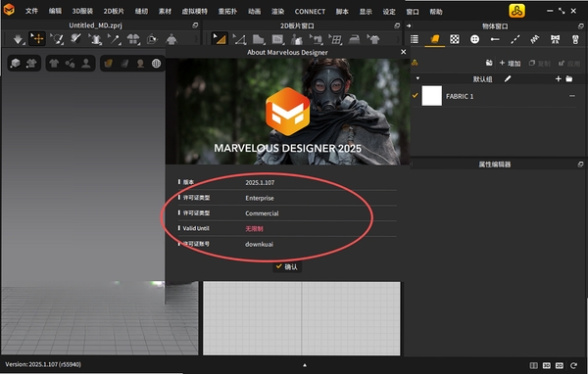Select the steam iron tool

(x=355, y=39)
